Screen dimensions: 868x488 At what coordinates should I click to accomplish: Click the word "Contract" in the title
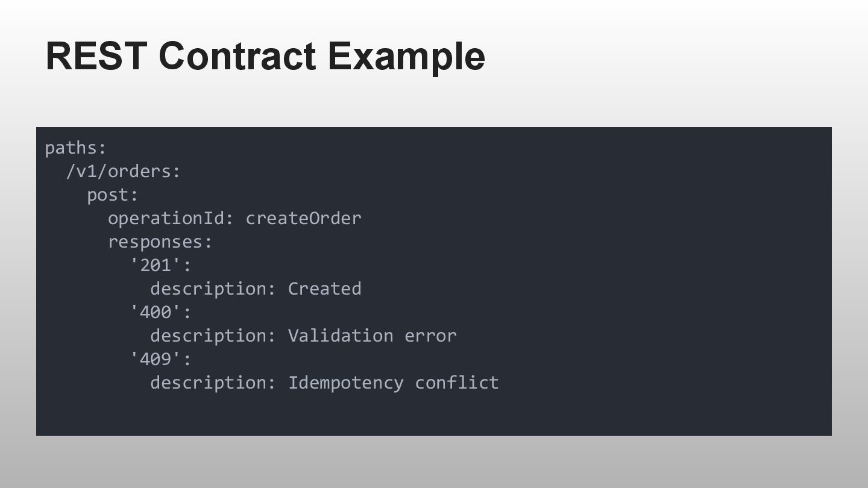coord(237,56)
